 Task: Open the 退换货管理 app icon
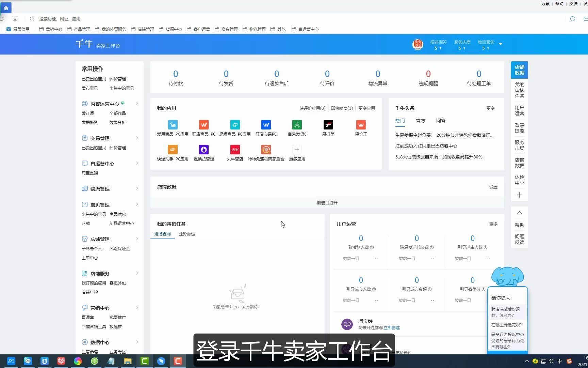click(204, 150)
